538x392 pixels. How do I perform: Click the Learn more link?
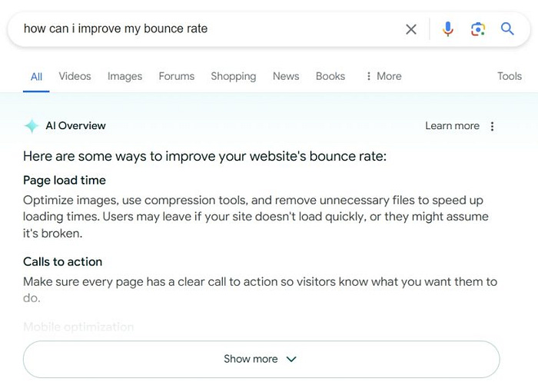[x=452, y=126]
